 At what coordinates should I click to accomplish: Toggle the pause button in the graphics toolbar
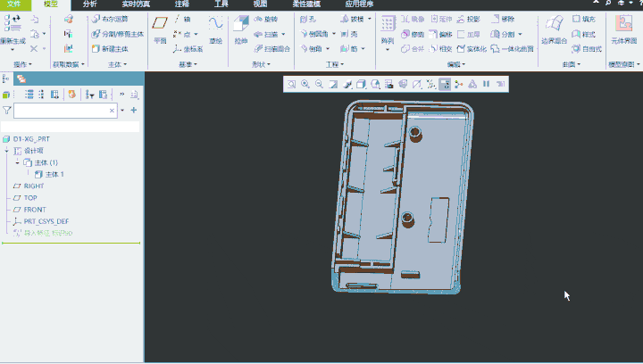point(487,84)
